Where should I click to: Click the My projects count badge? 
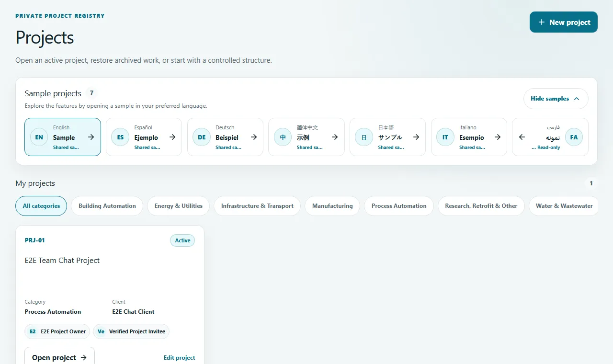(591, 183)
